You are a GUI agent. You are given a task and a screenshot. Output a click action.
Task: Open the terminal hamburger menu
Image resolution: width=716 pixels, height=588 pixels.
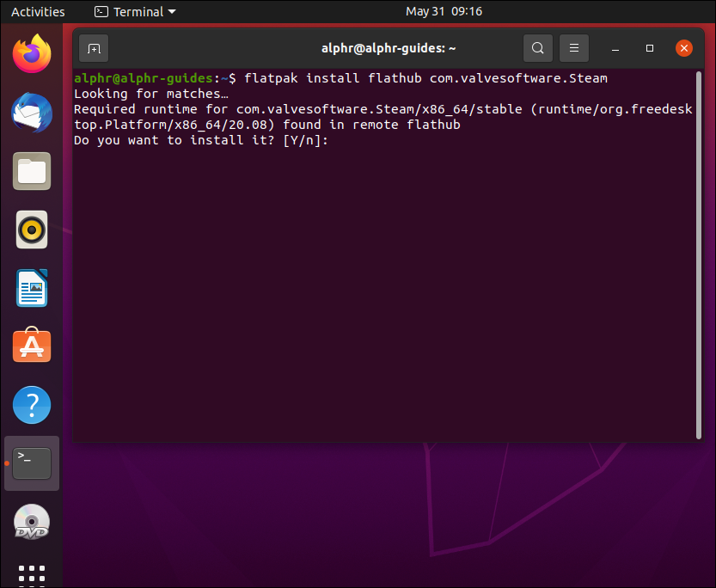click(574, 48)
